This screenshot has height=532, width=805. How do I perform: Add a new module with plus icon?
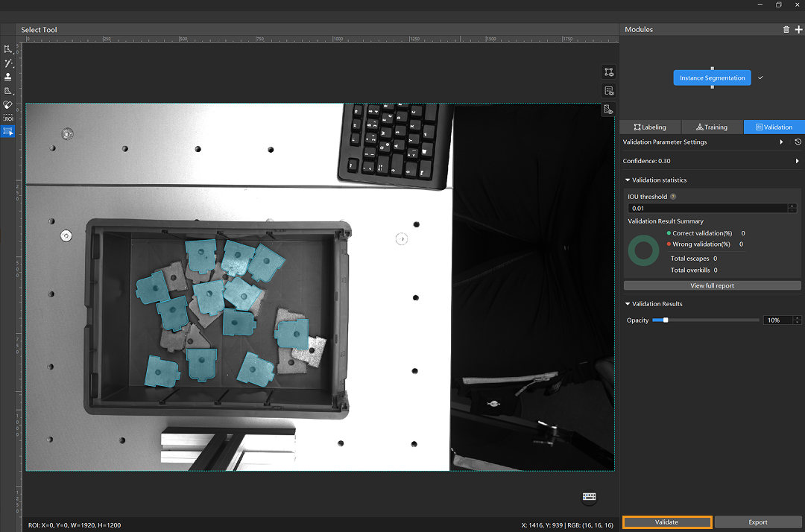point(798,30)
